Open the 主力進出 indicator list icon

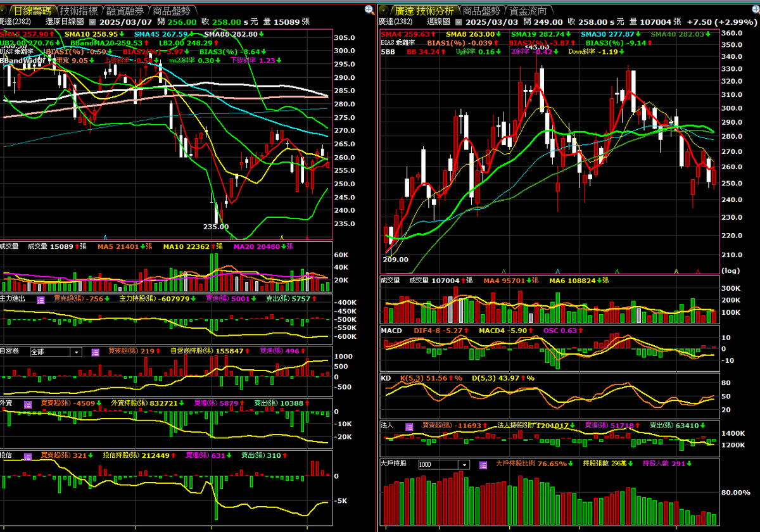(41, 299)
